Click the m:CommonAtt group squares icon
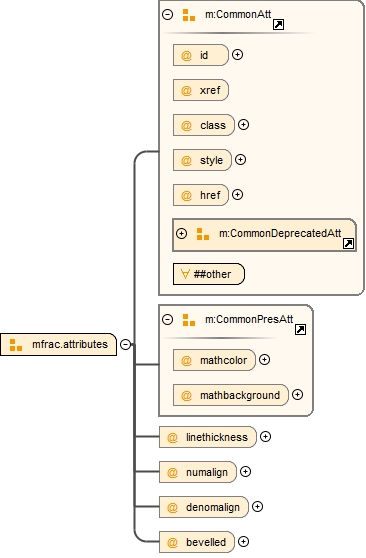This screenshot has width=366, height=558. (x=189, y=15)
